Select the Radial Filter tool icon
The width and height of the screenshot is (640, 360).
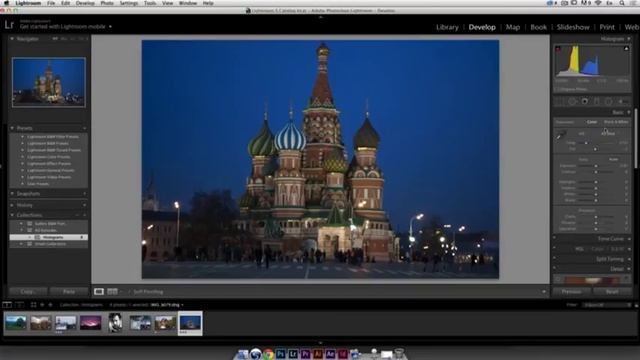[x=609, y=101]
